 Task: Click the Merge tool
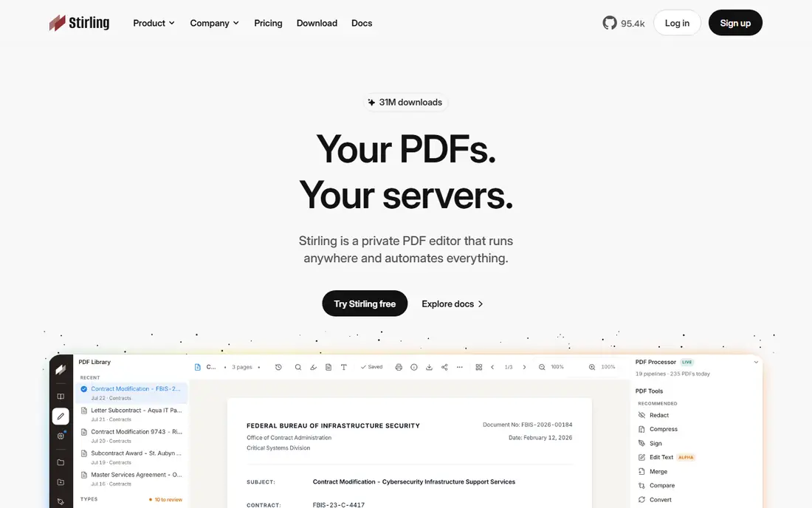653,472
